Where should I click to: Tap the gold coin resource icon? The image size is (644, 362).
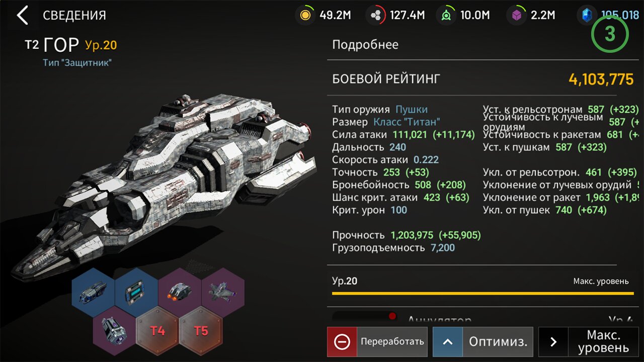click(x=305, y=15)
